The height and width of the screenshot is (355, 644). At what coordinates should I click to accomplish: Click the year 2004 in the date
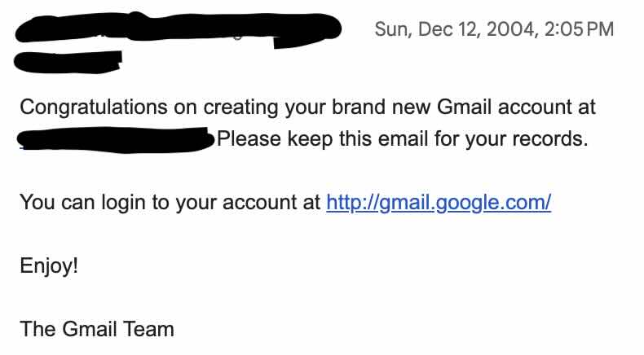click(510, 29)
